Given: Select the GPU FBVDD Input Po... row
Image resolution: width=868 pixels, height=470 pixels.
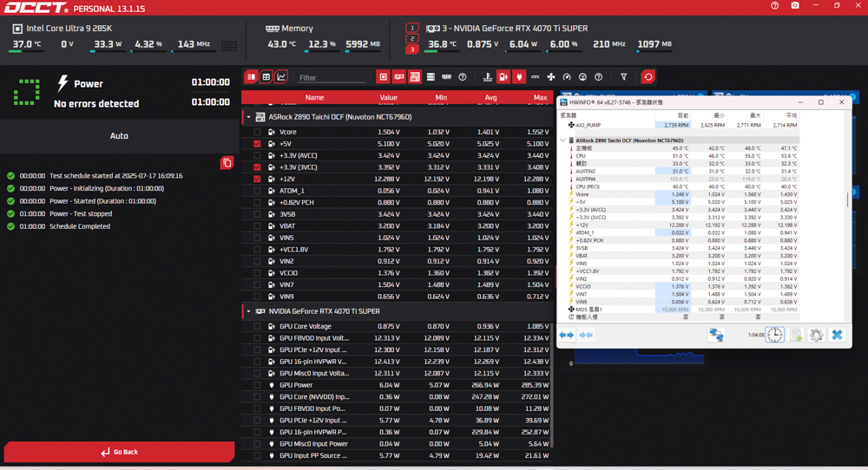Looking at the screenshot, I should point(398,408).
